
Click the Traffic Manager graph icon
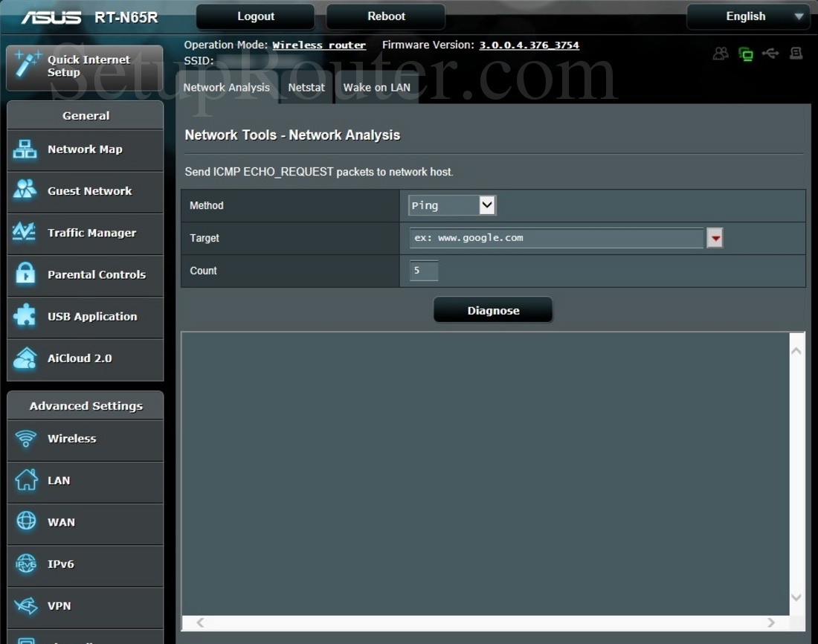pos(25,233)
